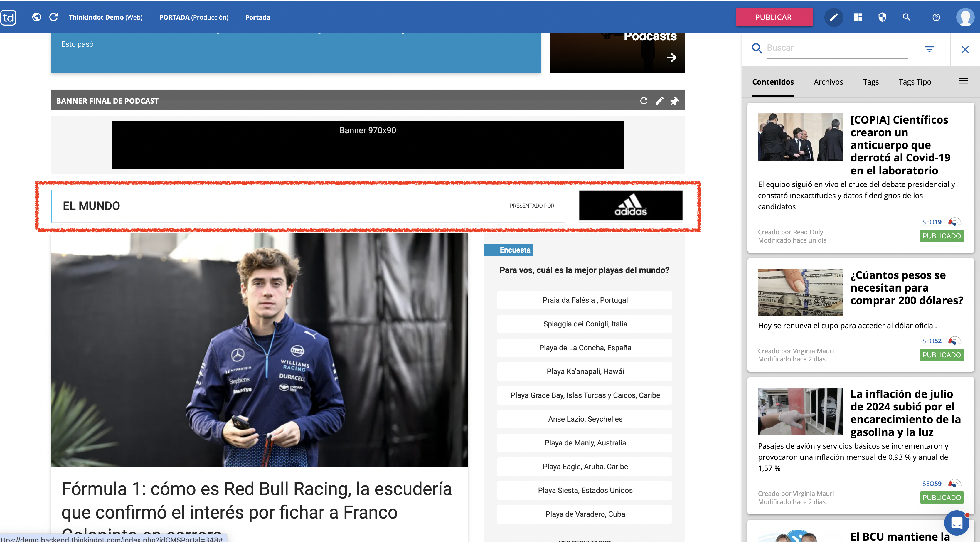Edit the Banner Final de Podcast block
The height and width of the screenshot is (542, 980).
tap(659, 101)
